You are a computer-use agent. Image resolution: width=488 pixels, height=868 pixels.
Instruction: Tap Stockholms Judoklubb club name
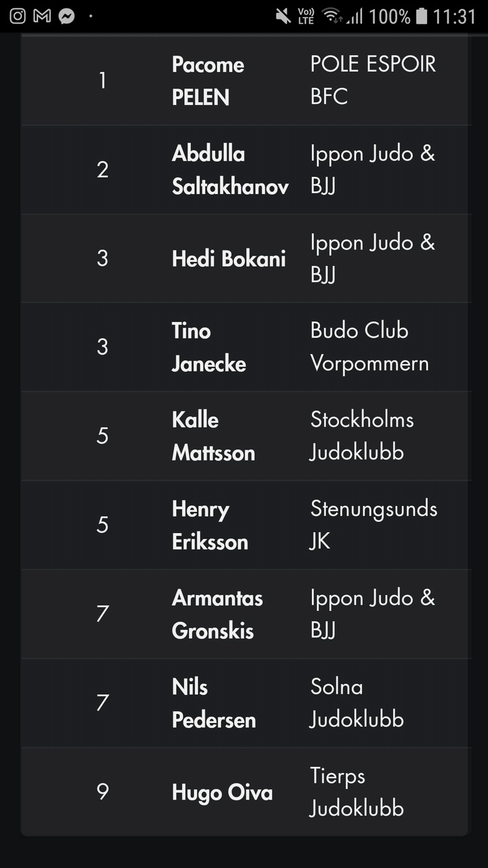click(362, 436)
